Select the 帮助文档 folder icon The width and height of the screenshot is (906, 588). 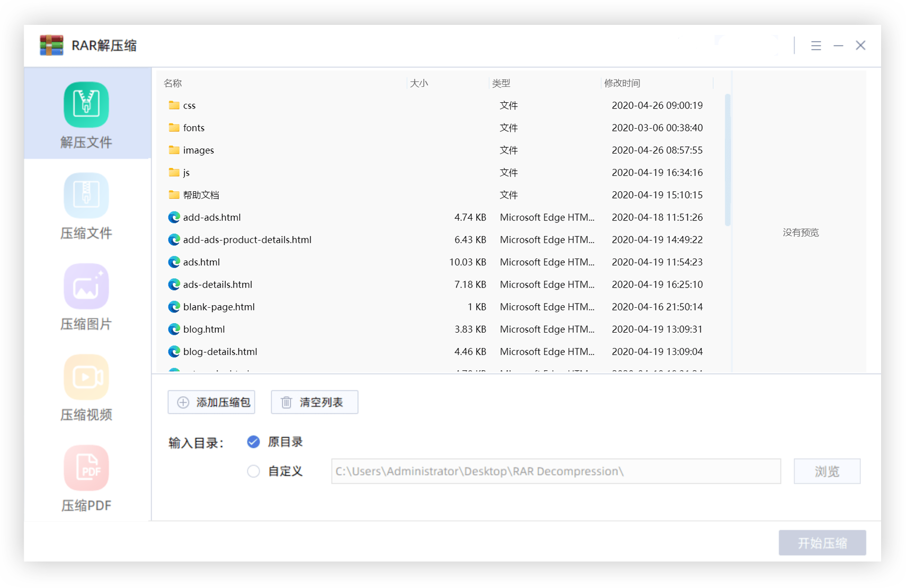coord(174,194)
